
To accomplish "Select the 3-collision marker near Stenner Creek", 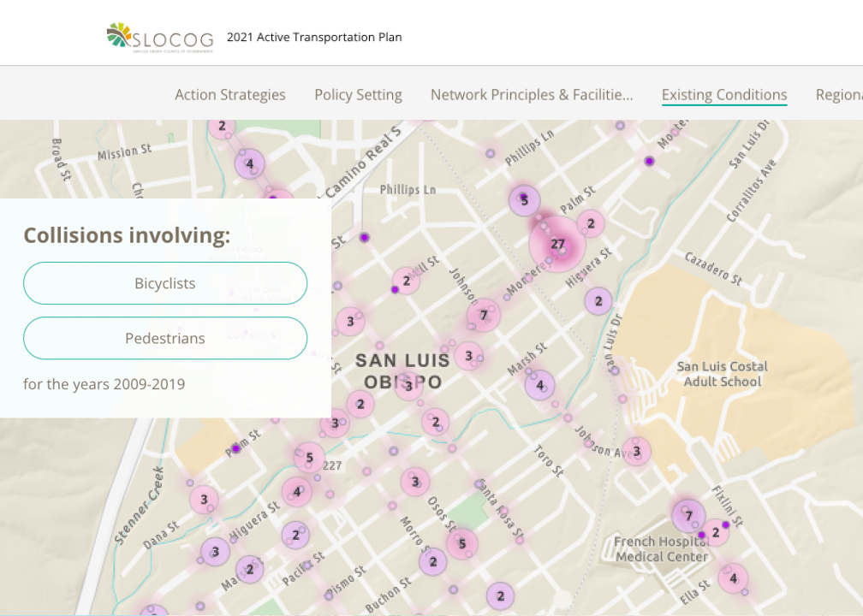I will pos(204,499).
